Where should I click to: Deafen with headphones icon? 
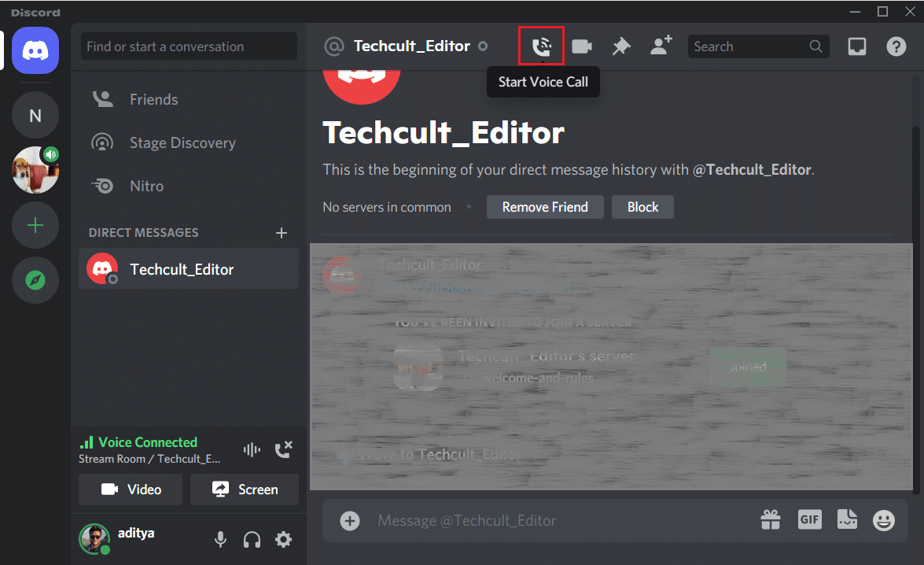(252, 540)
